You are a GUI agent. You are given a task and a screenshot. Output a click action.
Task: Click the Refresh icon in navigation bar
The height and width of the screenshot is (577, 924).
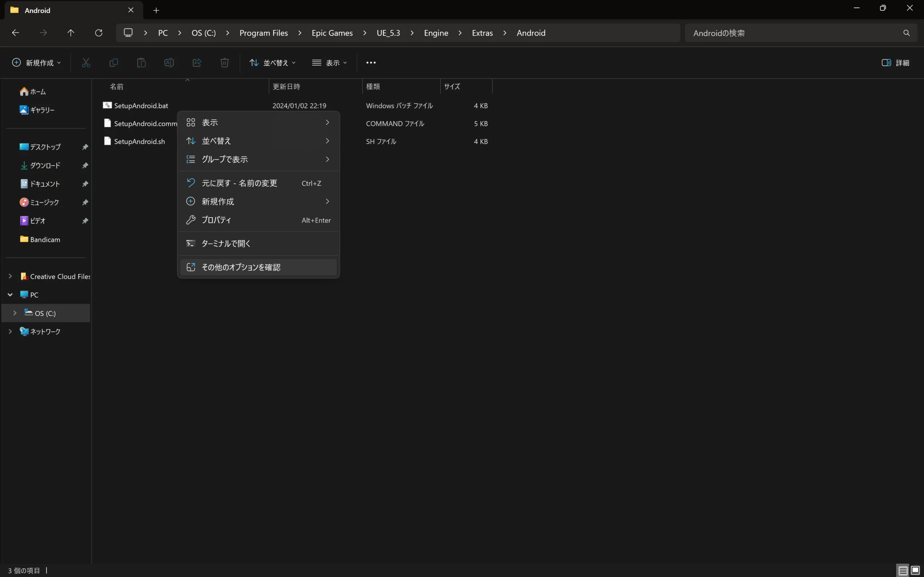tap(99, 33)
